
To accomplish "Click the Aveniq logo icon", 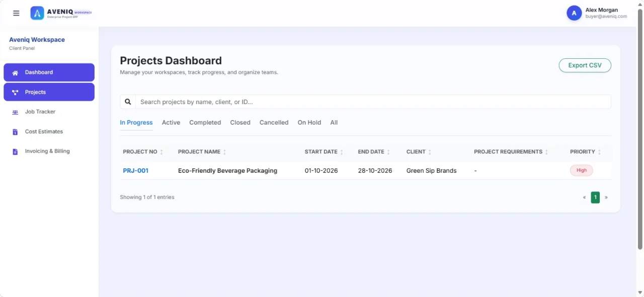I will click(x=37, y=13).
